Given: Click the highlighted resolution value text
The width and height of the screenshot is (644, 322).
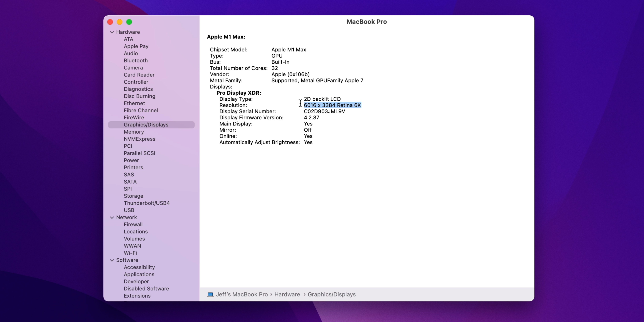Looking at the screenshot, I should [x=332, y=105].
